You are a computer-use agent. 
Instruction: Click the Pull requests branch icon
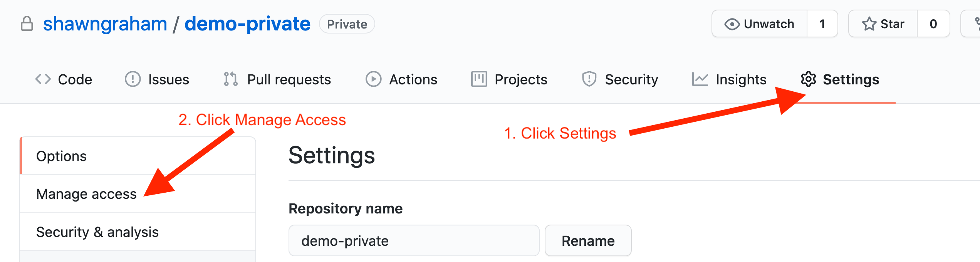231,79
